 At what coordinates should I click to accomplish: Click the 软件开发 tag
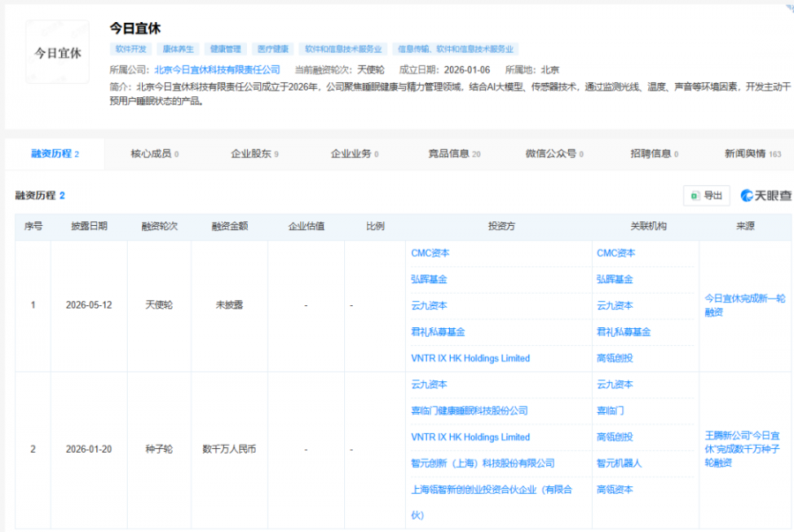[x=131, y=49]
